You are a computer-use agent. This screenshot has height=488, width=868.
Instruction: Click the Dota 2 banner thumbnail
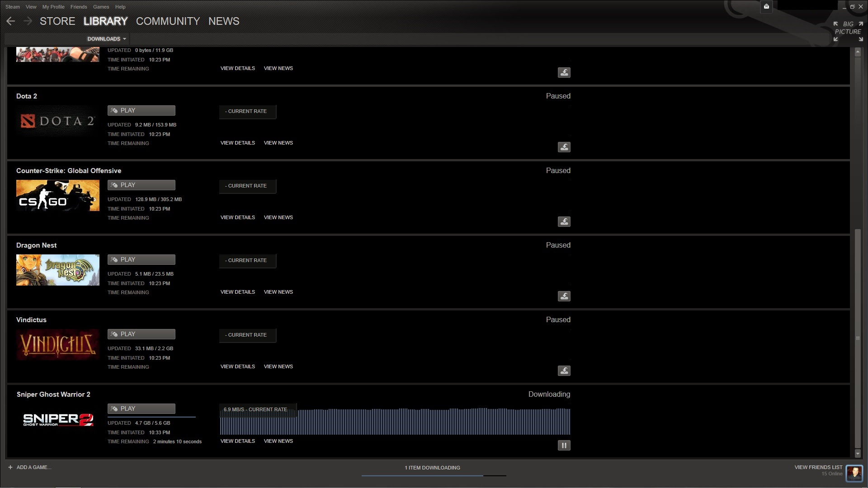(58, 121)
